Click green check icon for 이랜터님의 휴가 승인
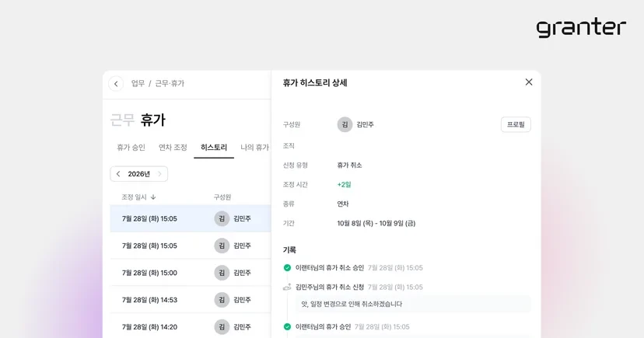Viewport: 644px width, 338px height. 287,327
